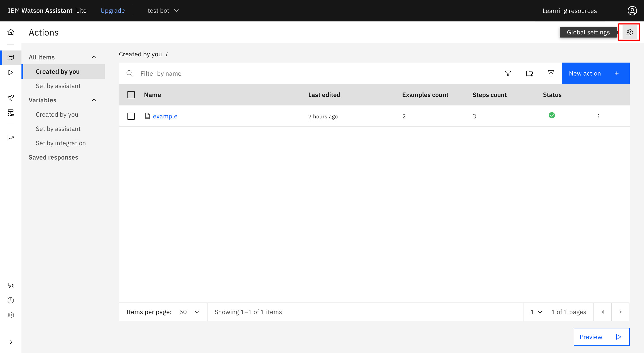Open the user profile avatar icon
The height and width of the screenshot is (353, 644).
tap(632, 11)
